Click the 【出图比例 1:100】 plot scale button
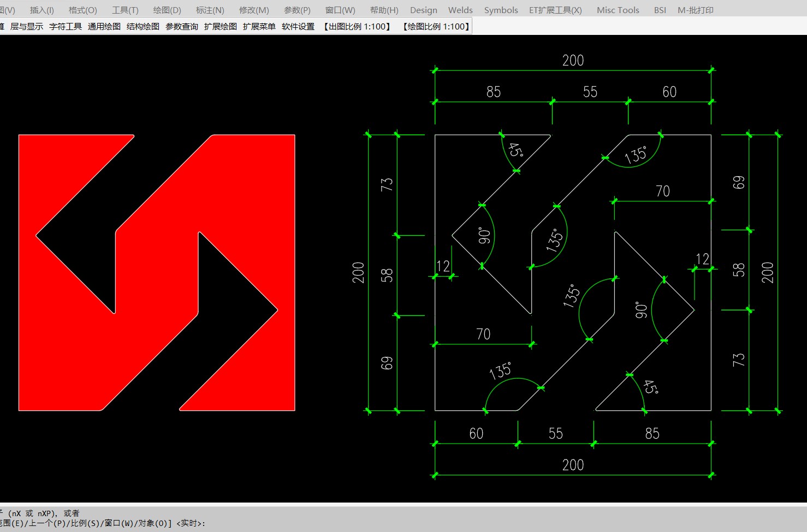The height and width of the screenshot is (532, 807). tap(357, 26)
